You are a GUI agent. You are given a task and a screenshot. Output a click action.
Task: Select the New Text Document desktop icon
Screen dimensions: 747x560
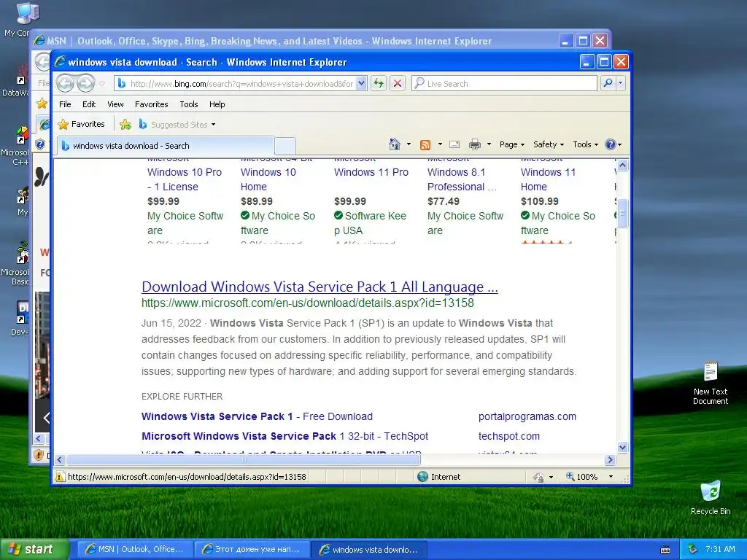pos(711,383)
